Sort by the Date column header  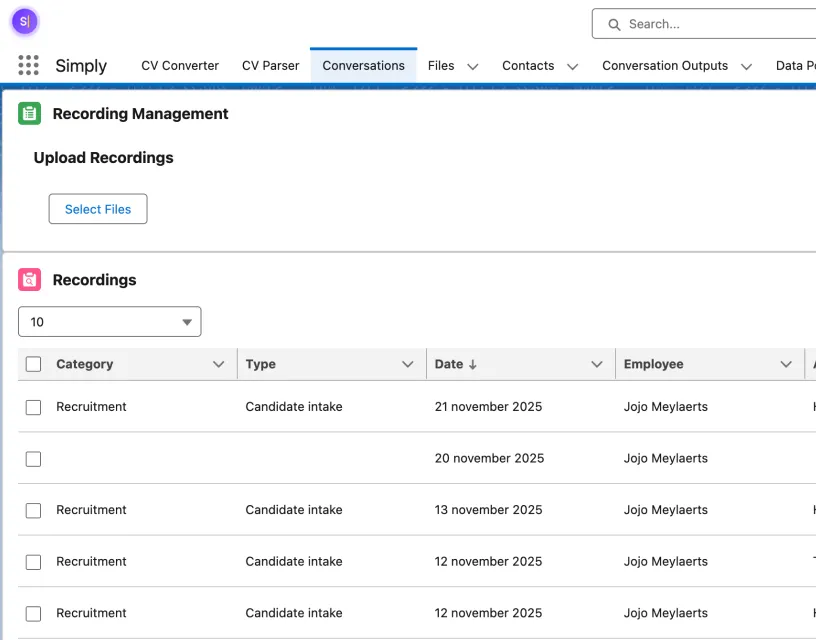click(x=449, y=364)
